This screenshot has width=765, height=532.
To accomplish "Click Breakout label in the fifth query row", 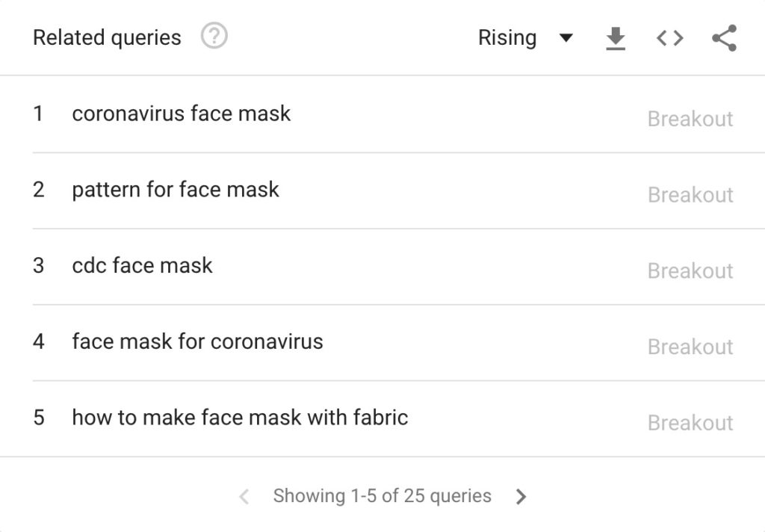I will [690, 423].
